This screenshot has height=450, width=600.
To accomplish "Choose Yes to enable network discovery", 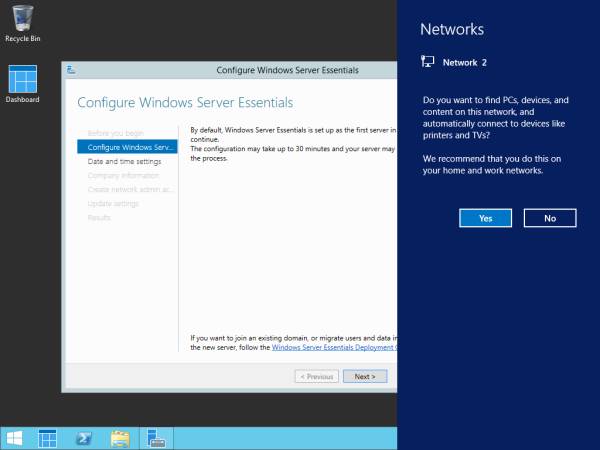I will (x=485, y=218).
